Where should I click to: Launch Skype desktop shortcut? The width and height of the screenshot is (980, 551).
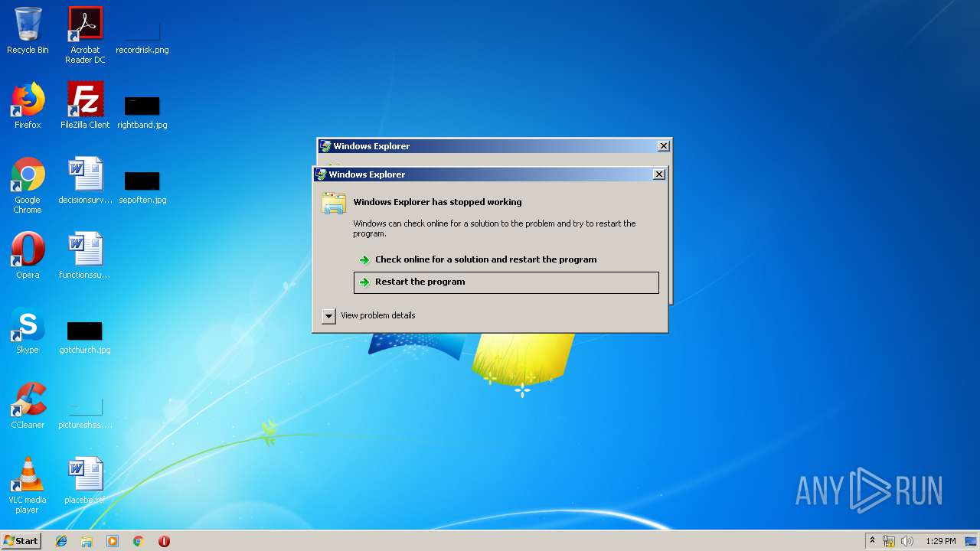[28, 331]
